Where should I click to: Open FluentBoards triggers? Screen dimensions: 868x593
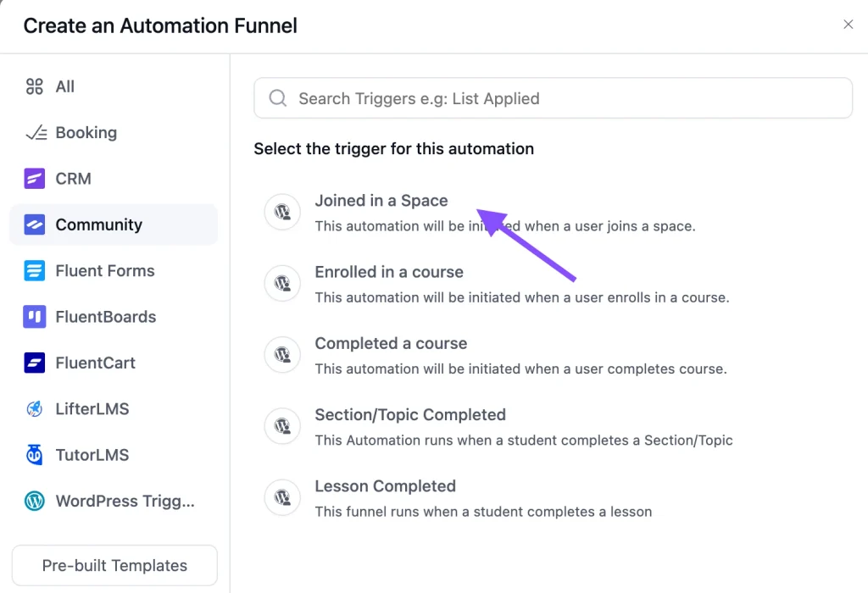[114, 317]
